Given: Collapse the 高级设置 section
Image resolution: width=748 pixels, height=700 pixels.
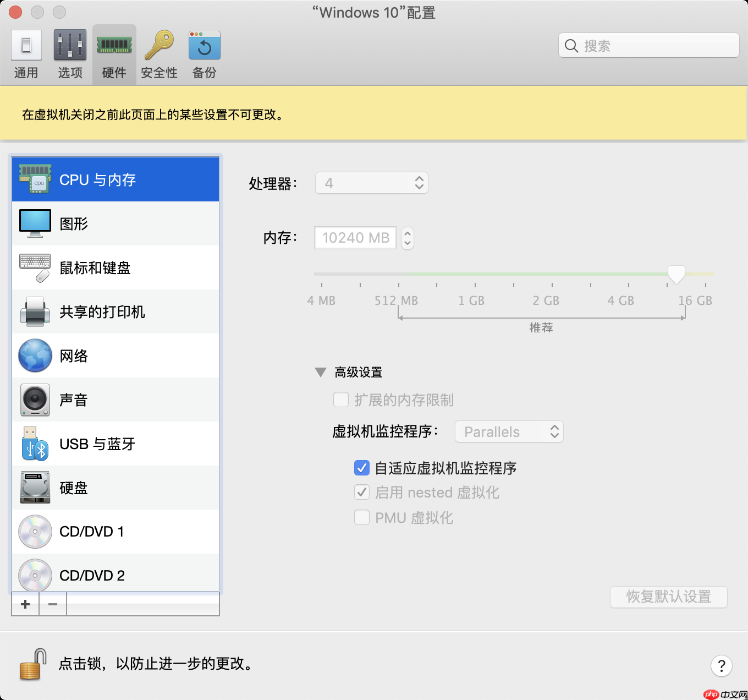Looking at the screenshot, I should pos(321,372).
